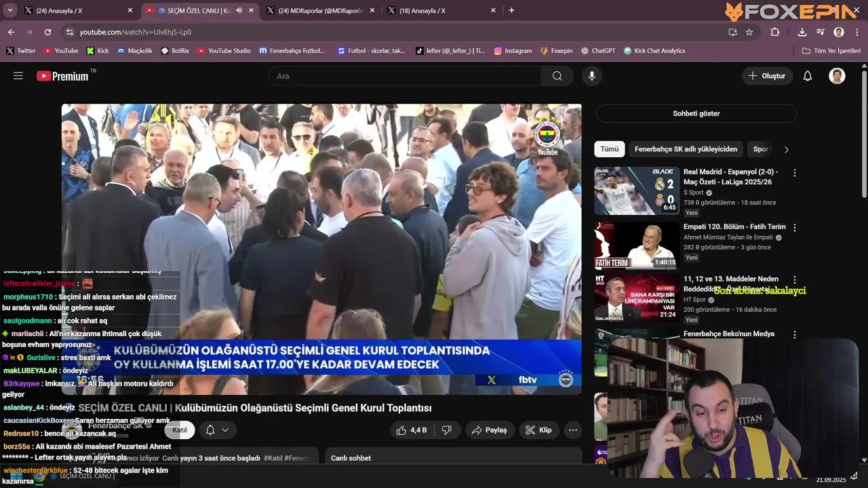Open ChatGPT bookmark
This screenshot has width=868, height=488.
coord(597,51)
